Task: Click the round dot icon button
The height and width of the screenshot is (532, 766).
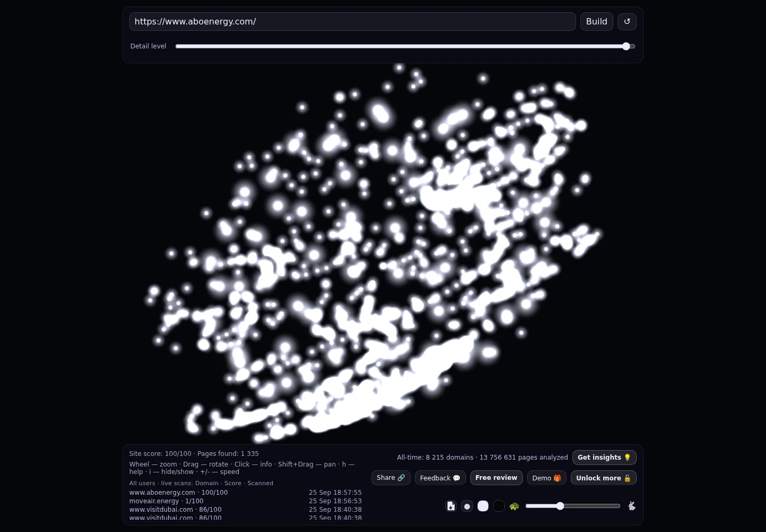Action: (x=467, y=506)
